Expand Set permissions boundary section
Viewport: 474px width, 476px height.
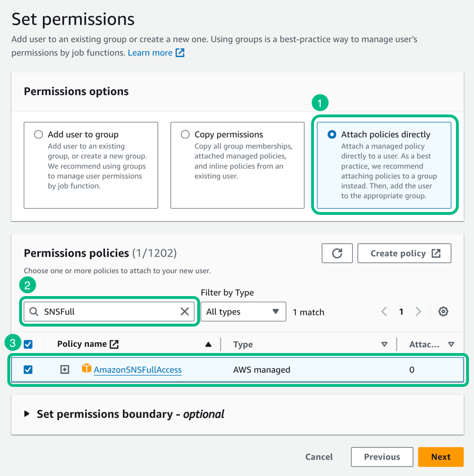point(28,414)
